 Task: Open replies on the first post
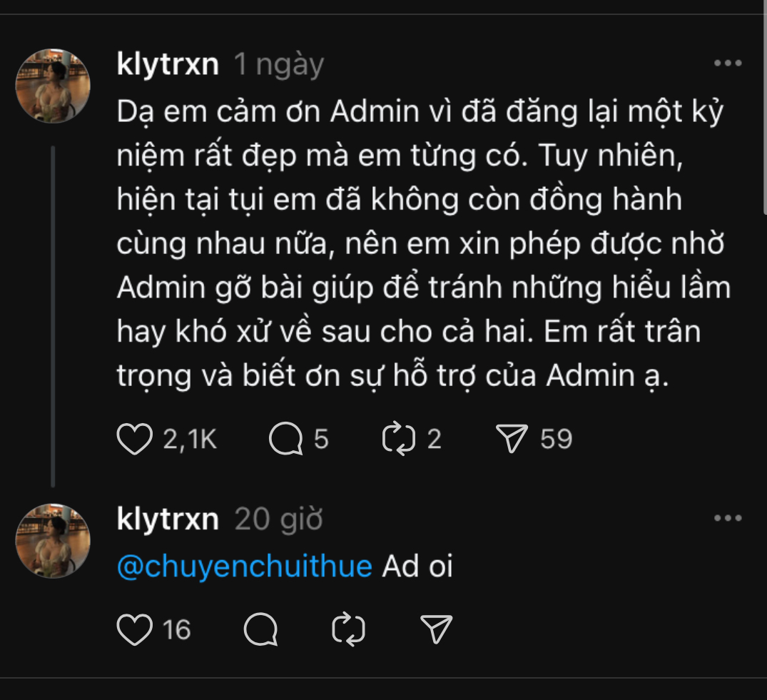pyautogui.click(x=285, y=439)
